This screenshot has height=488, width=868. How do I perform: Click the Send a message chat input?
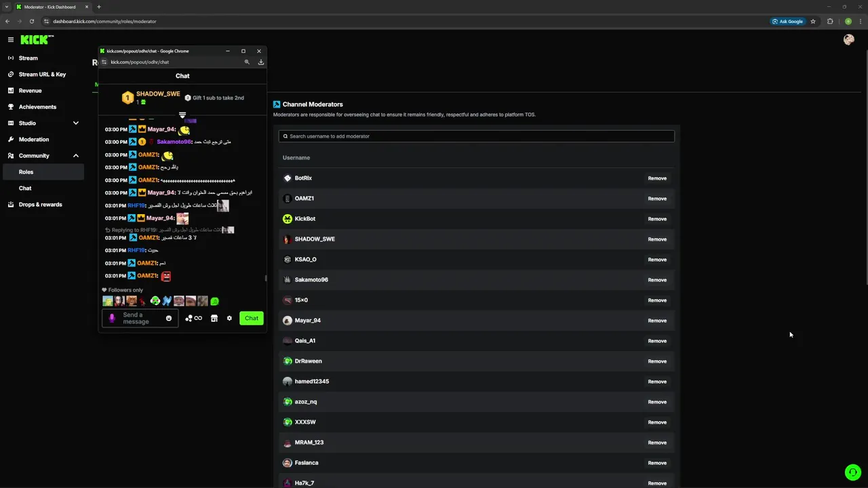click(140, 318)
